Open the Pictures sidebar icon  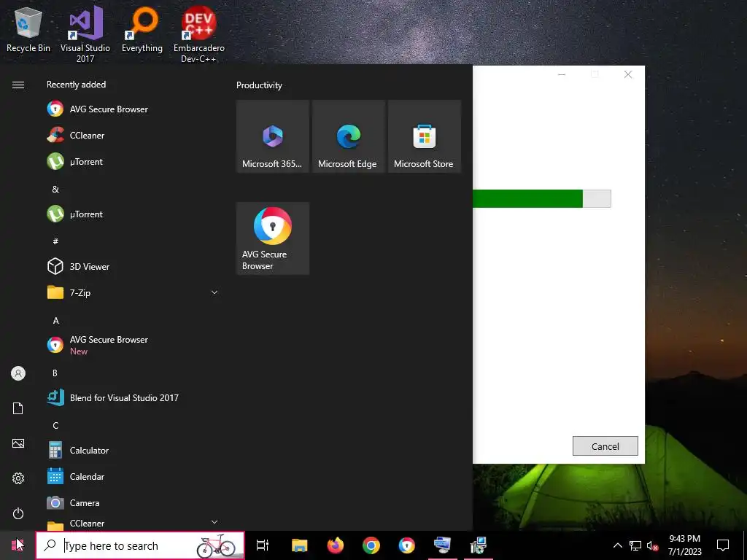[x=18, y=443]
